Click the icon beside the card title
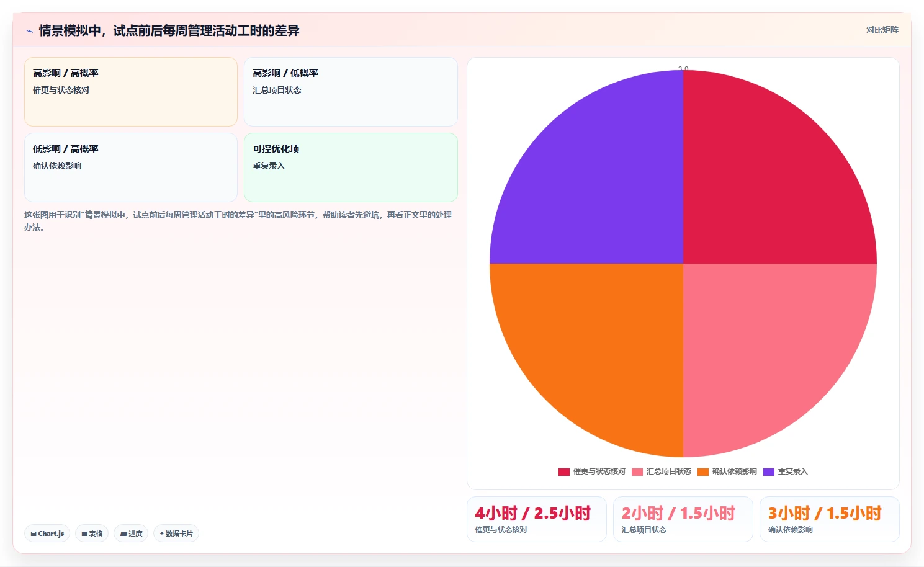Viewport: 924px width, 567px height. point(29,31)
